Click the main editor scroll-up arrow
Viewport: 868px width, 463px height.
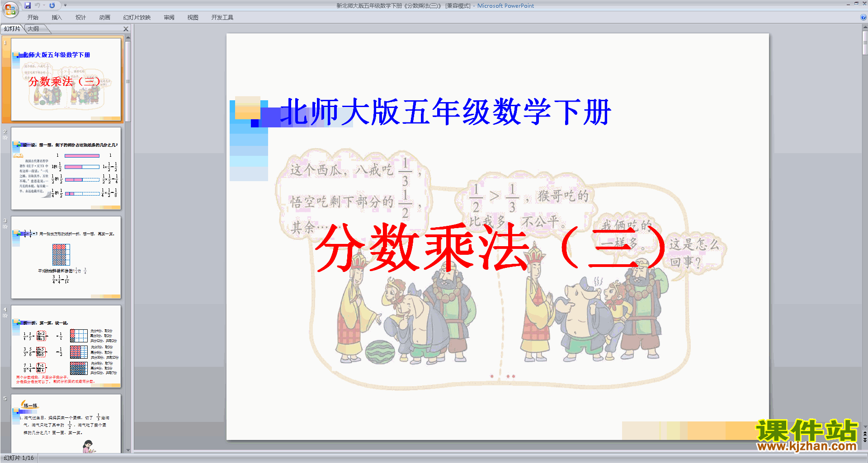click(x=865, y=27)
